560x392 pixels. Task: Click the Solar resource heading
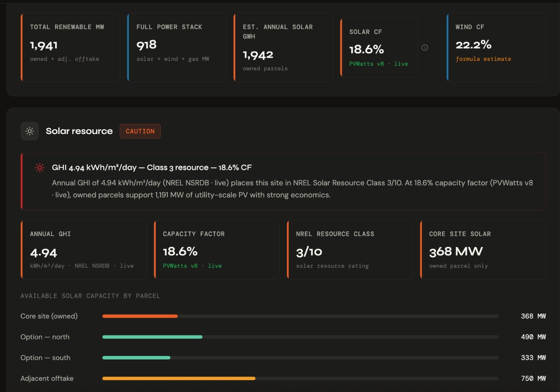click(79, 131)
